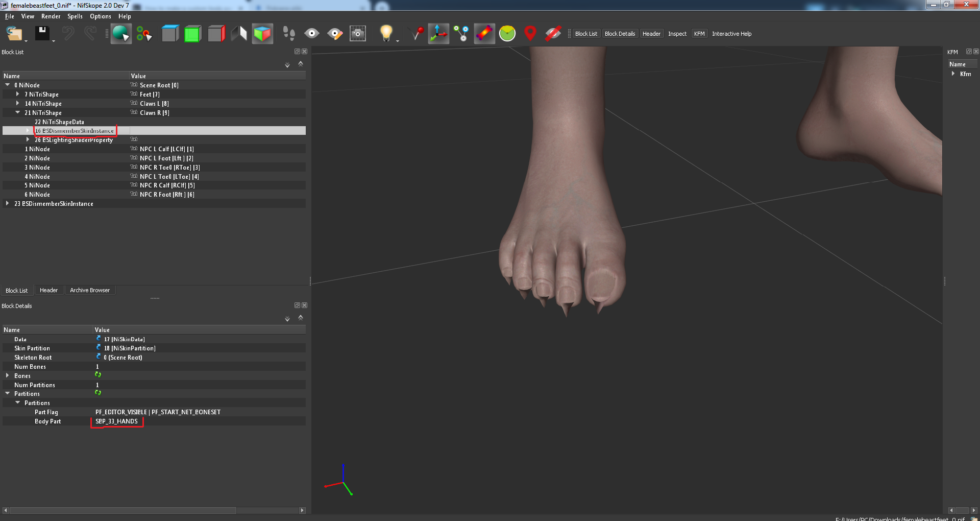Open the Render menu
This screenshot has width=980, height=521.
tap(51, 16)
